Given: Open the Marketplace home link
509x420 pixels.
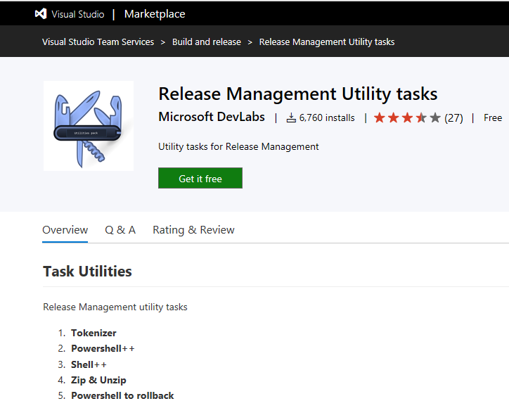Looking at the screenshot, I should point(155,14).
